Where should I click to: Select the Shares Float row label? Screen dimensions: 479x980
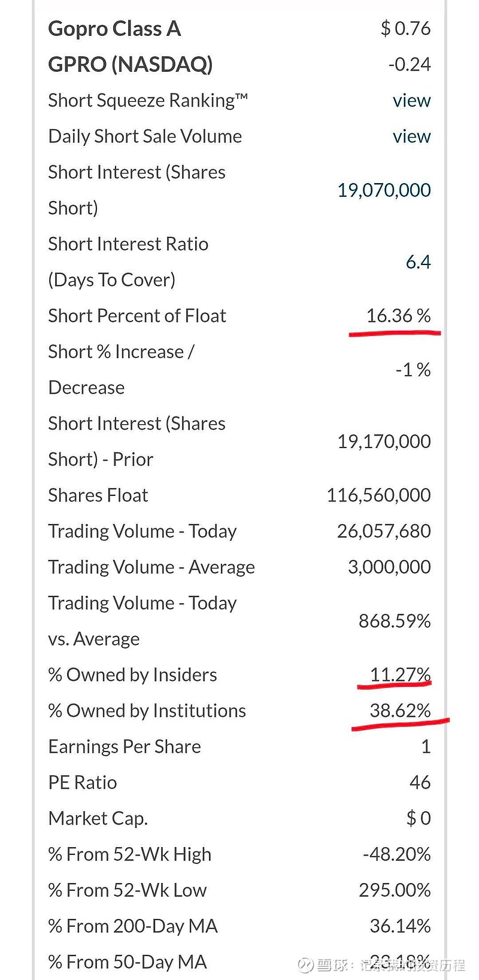click(98, 495)
